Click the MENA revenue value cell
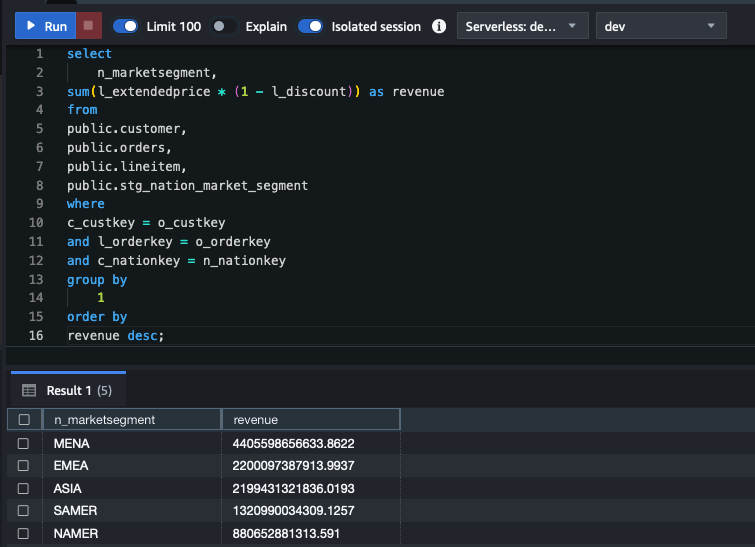The width and height of the screenshot is (755, 547). (292, 443)
